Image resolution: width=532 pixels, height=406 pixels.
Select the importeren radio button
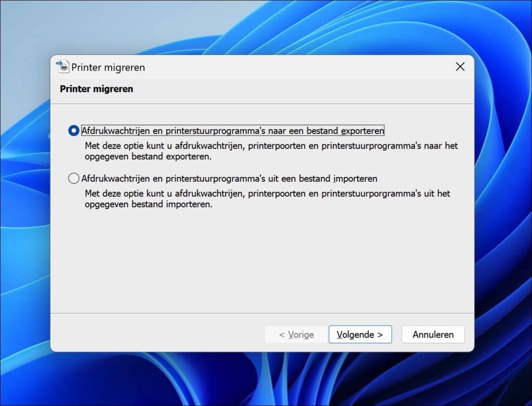tap(74, 178)
